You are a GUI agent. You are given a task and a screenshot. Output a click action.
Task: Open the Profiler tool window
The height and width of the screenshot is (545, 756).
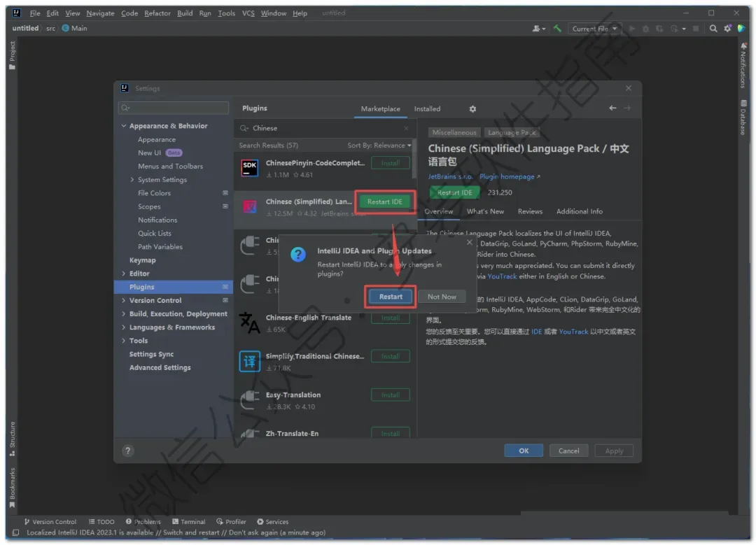(x=231, y=521)
